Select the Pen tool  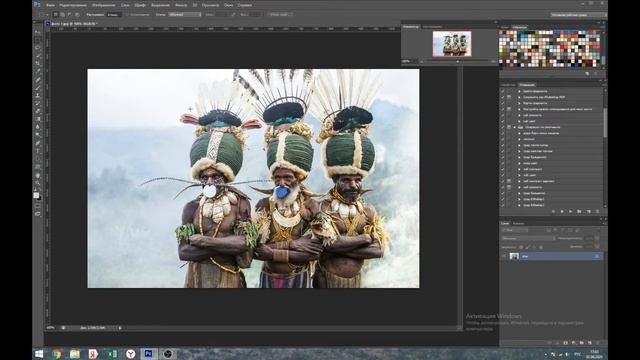pyautogui.click(x=38, y=143)
